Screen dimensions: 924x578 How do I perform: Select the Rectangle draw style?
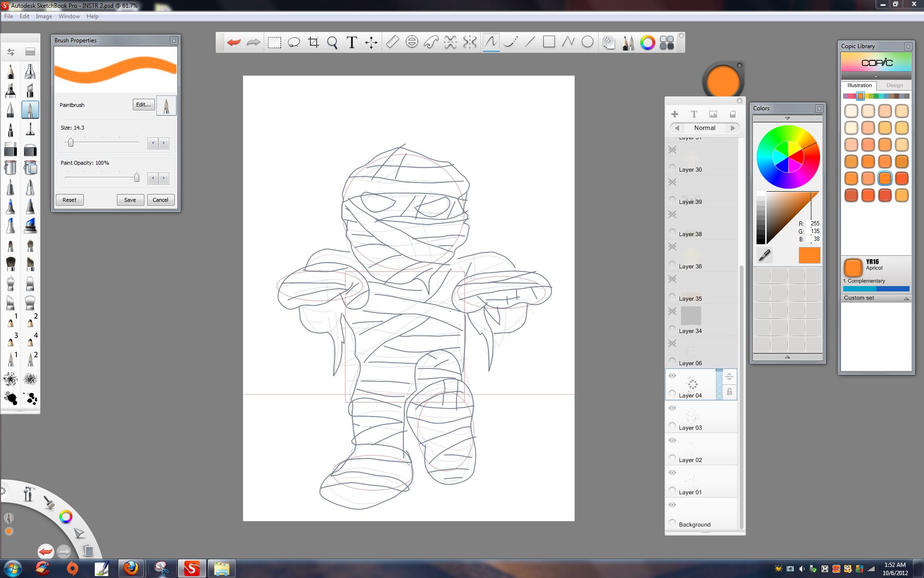[x=549, y=42]
